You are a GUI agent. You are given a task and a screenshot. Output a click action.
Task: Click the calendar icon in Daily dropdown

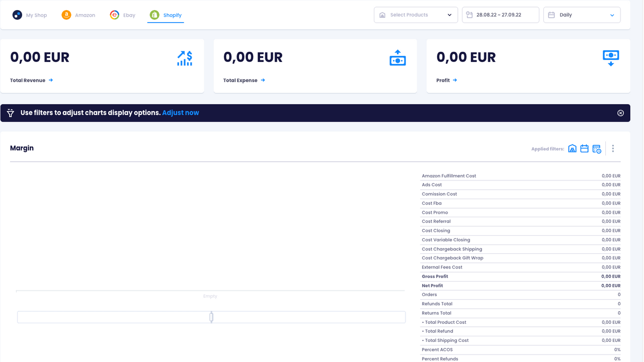[551, 15]
